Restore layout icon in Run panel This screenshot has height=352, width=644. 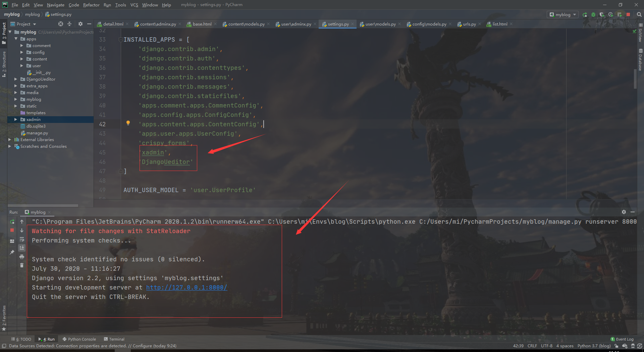pos(12,241)
